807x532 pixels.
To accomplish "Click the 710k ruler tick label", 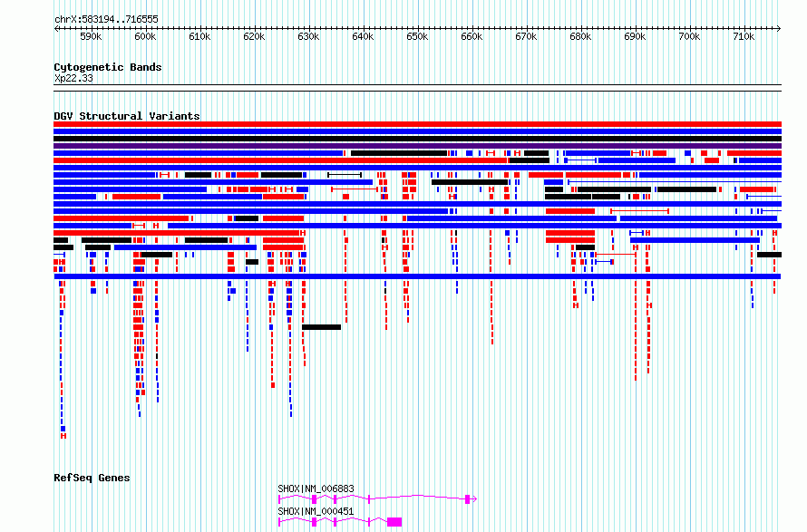I will pyautogui.click(x=744, y=36).
